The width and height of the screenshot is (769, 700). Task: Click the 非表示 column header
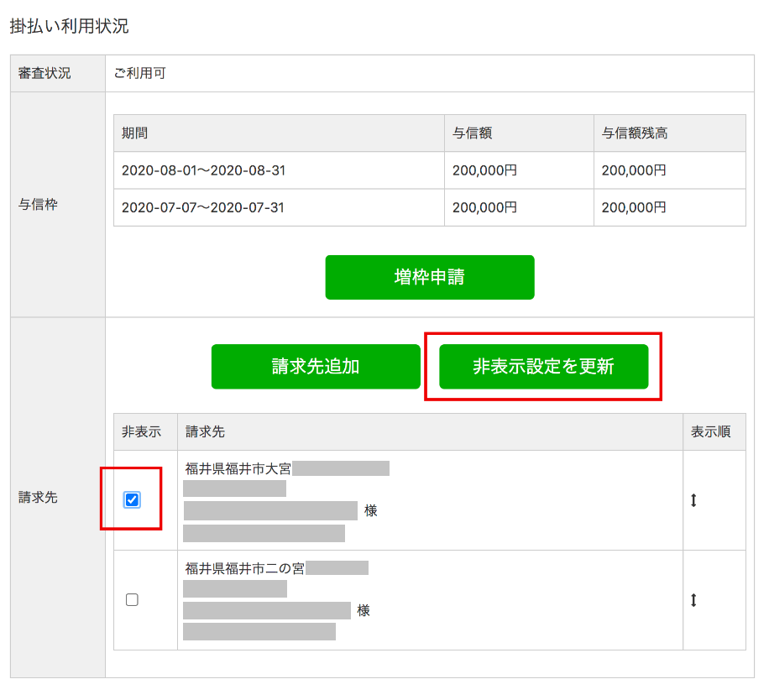141,432
